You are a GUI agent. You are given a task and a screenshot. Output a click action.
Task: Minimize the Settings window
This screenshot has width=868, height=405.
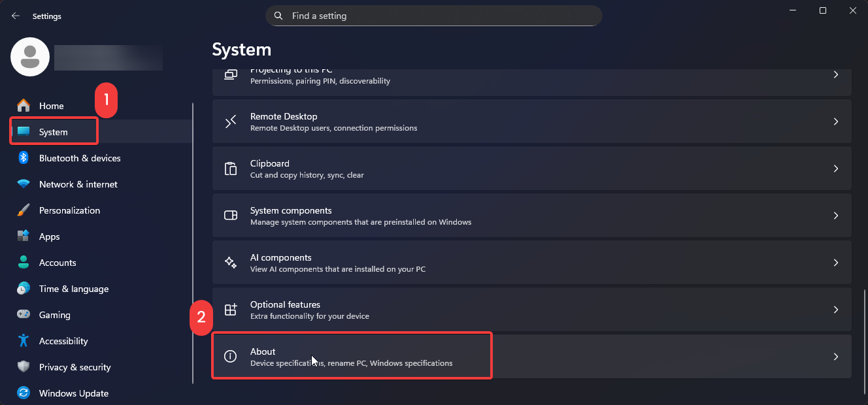click(793, 10)
